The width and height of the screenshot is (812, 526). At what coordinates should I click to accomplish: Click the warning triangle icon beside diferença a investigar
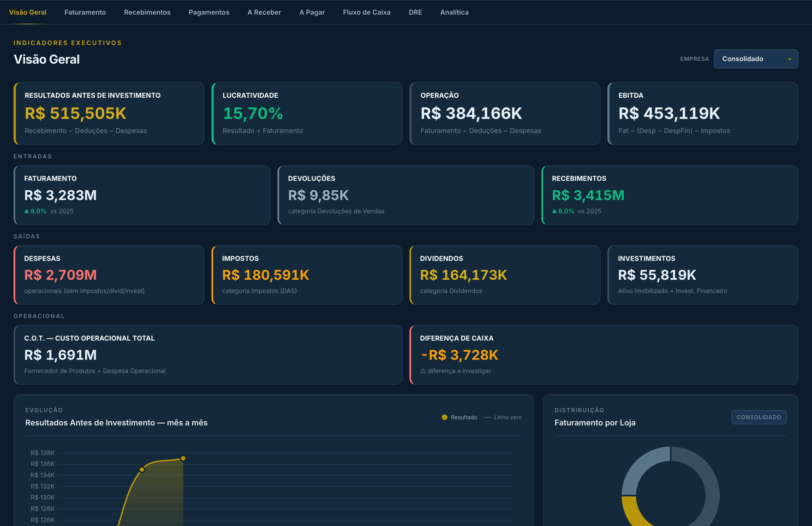[x=423, y=371]
